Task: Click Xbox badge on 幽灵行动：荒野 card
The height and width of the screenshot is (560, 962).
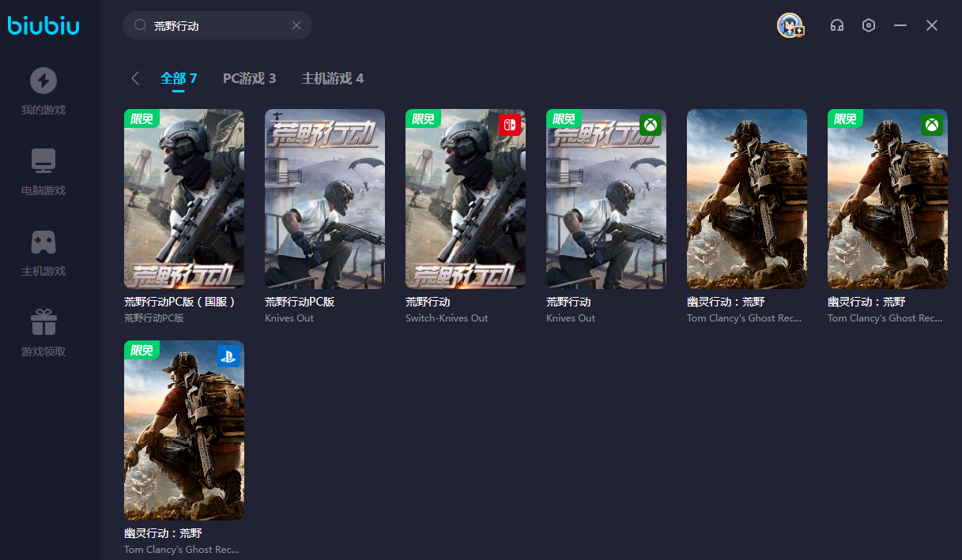Action: pos(932,125)
